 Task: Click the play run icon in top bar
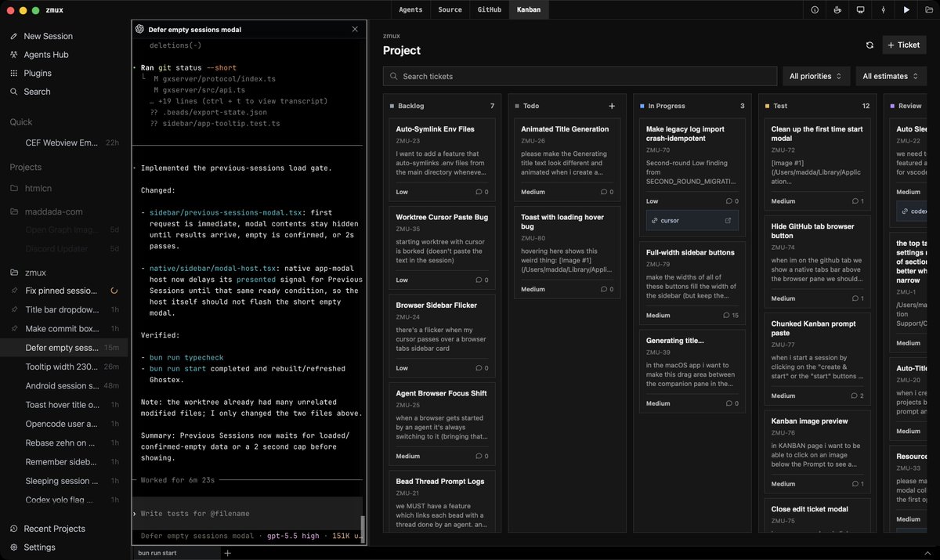click(906, 10)
